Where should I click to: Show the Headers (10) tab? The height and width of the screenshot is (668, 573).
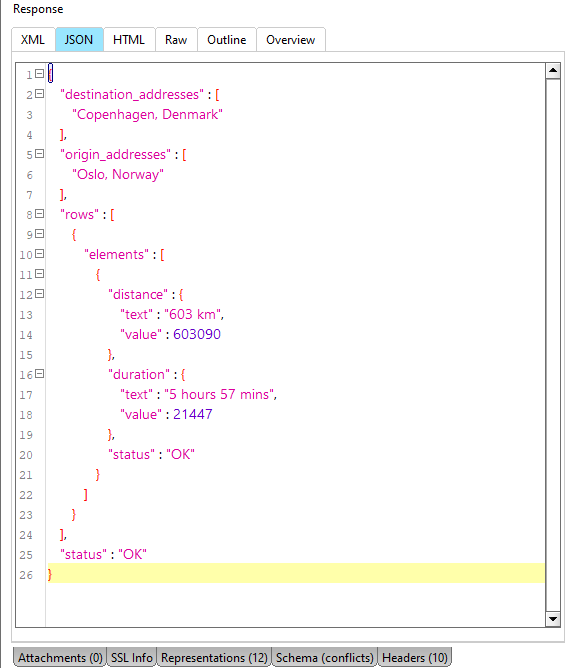click(415, 657)
